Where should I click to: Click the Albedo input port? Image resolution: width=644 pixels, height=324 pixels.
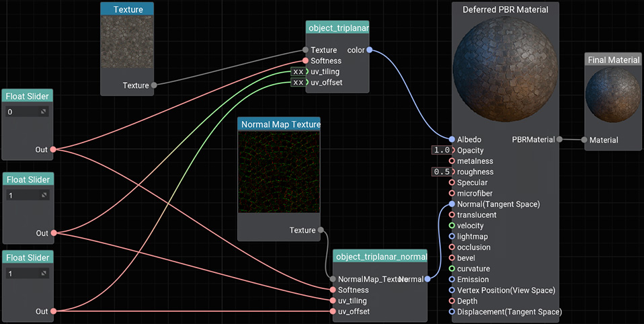(452, 140)
